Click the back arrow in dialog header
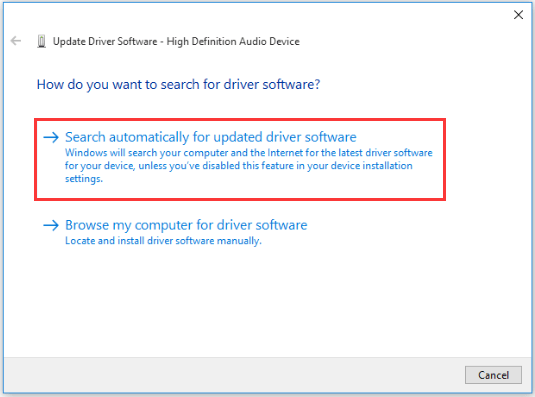Screen dimensions: 535x397 click(x=16, y=41)
